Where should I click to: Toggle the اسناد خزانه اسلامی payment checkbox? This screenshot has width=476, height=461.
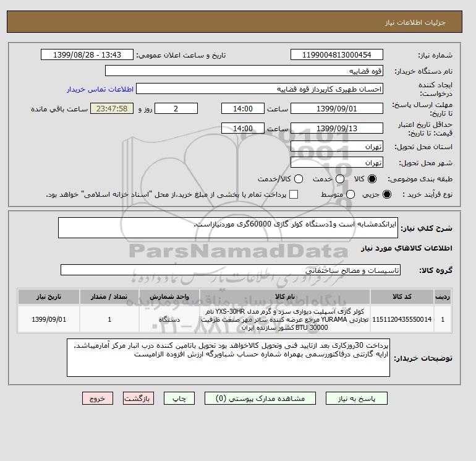[294, 194]
